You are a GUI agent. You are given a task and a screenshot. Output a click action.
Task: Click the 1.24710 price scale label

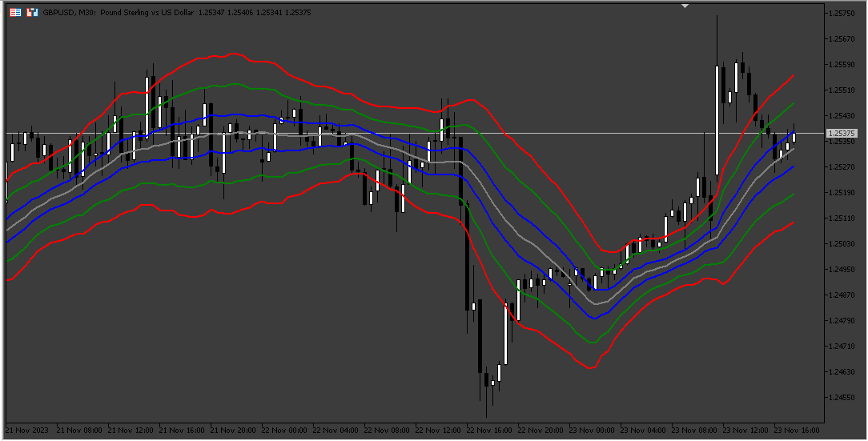[x=842, y=347]
